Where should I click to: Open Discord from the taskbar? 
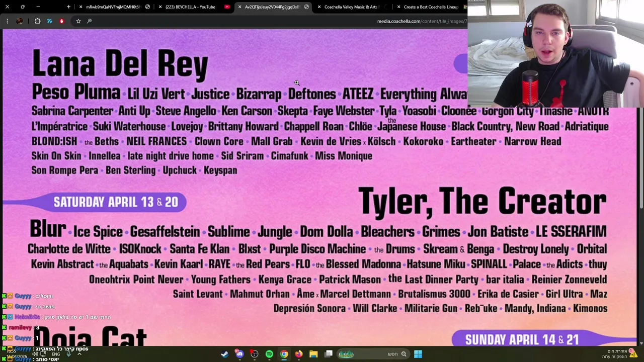pos(239,354)
